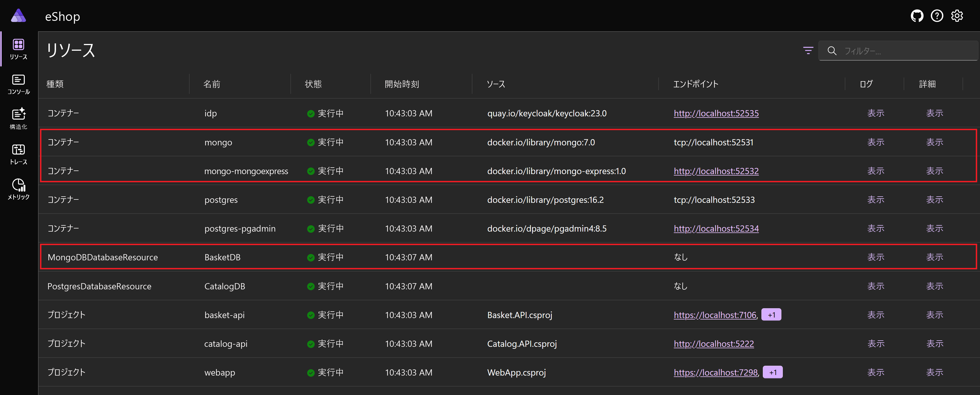
Task: Open webapp endpoint https://localhost:7298
Action: click(715, 372)
